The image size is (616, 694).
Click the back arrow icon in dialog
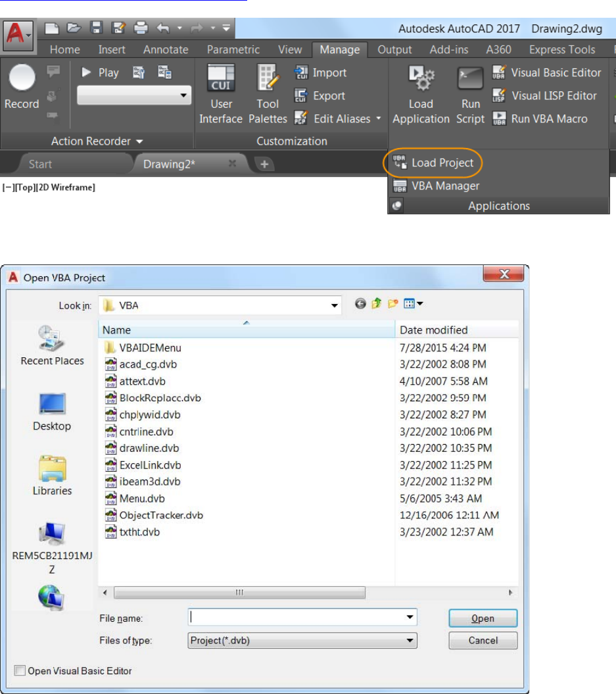click(x=360, y=304)
